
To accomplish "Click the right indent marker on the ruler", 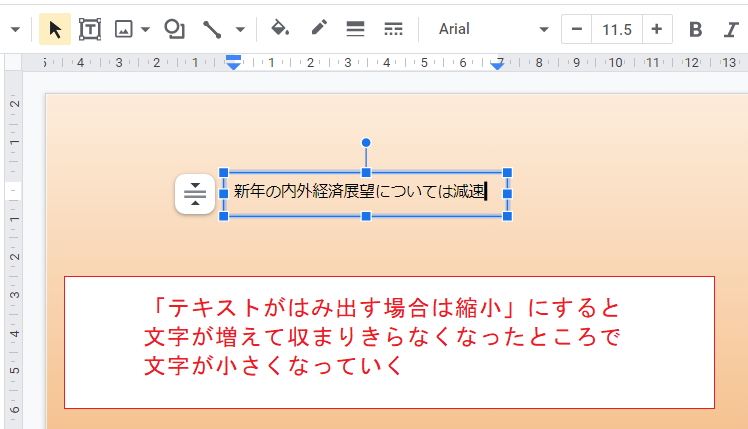I will coord(498,65).
